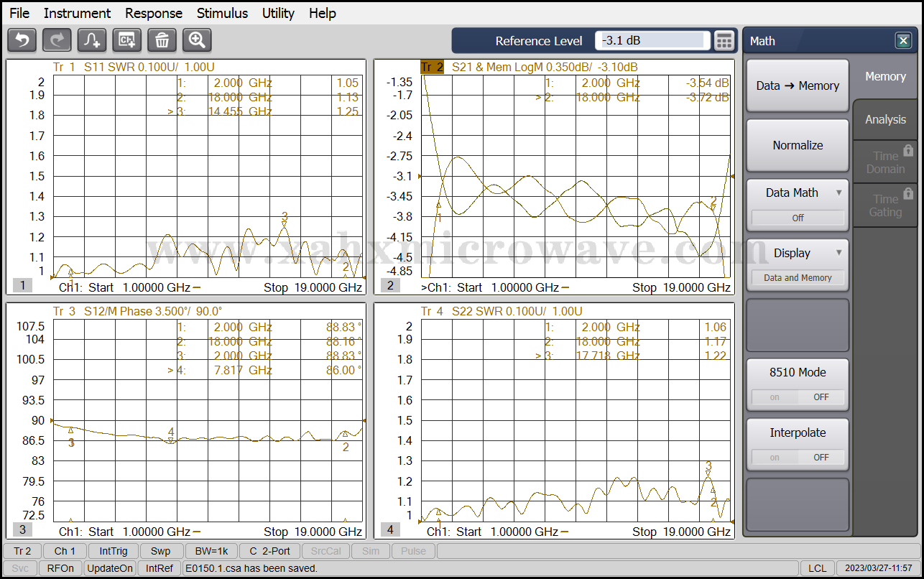Click the LCL status indicator
The width and height of the screenshot is (924, 579).
click(x=817, y=568)
